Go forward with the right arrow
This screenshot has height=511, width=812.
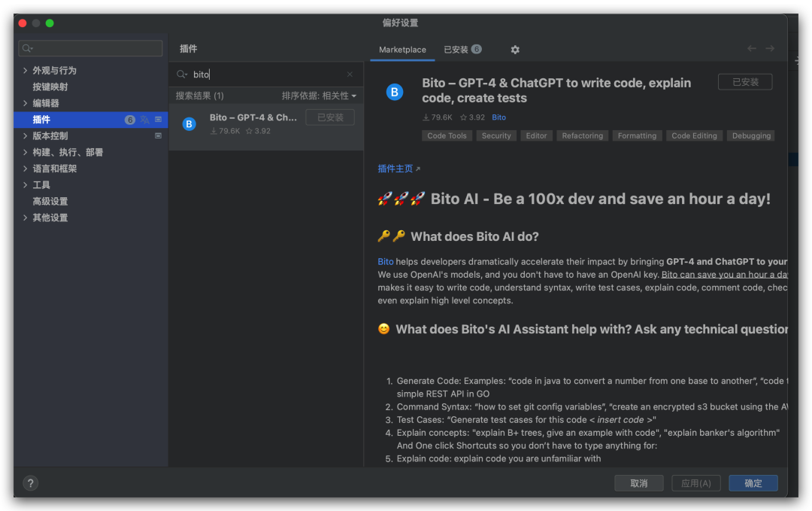coord(770,48)
